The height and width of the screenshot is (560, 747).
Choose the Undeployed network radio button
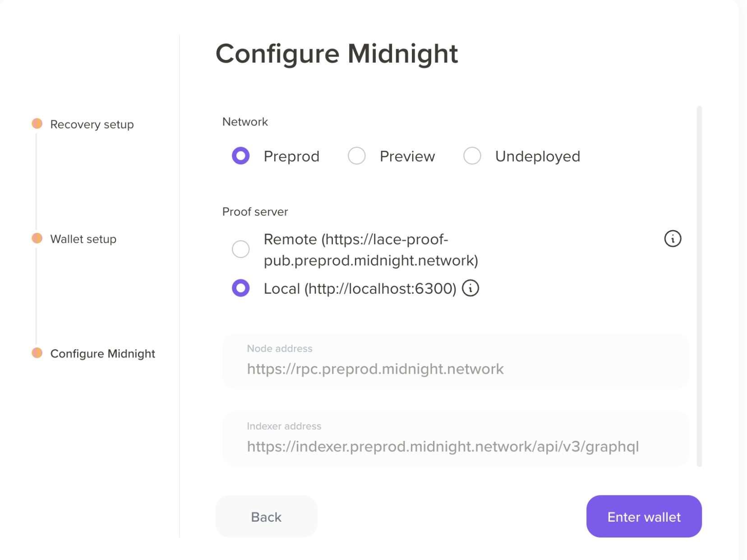[x=472, y=156]
